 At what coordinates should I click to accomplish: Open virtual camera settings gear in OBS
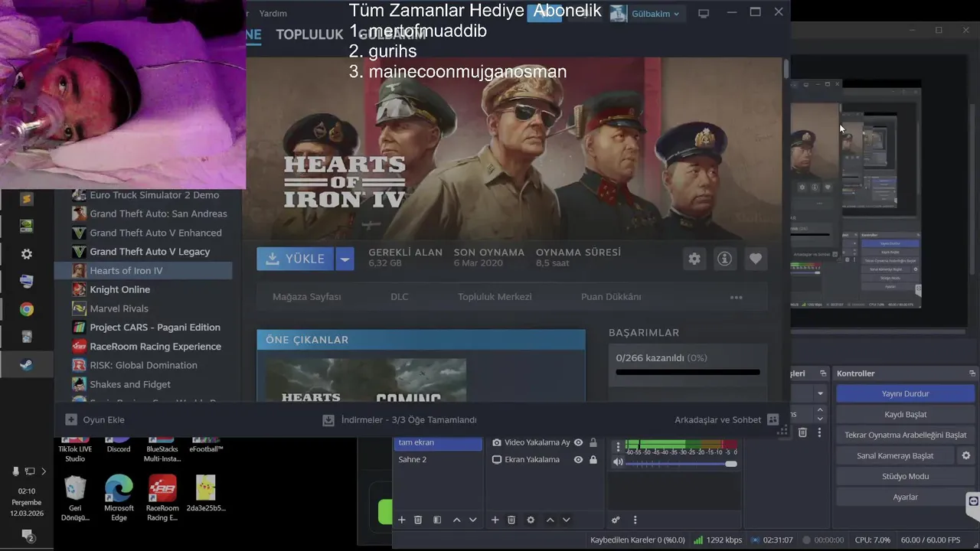click(x=966, y=455)
